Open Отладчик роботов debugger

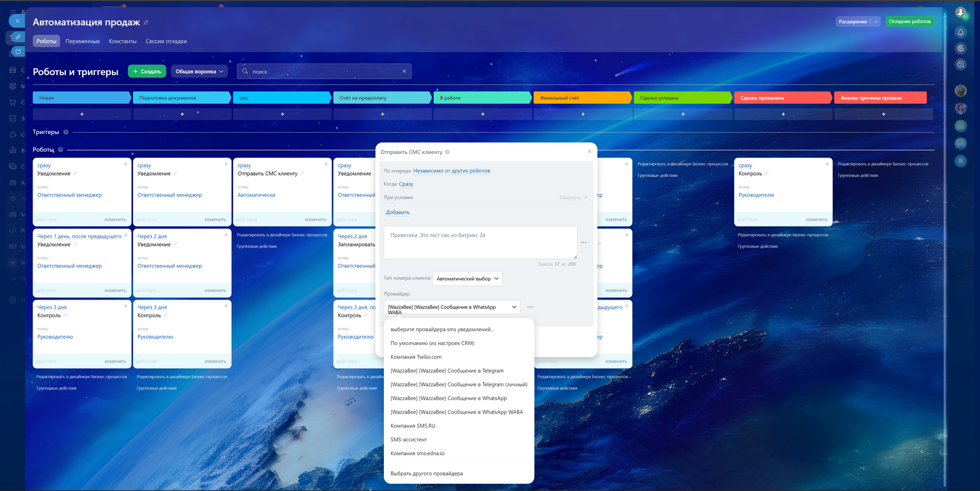[x=910, y=22]
